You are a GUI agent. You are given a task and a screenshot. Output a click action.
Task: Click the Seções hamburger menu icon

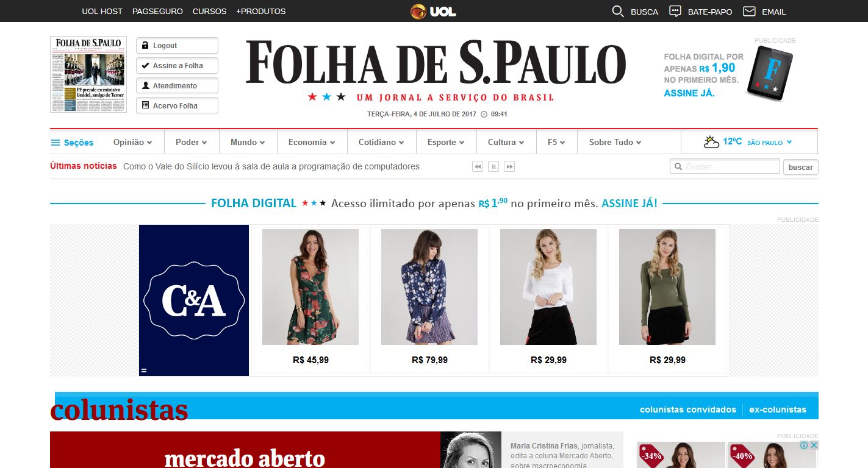tap(56, 143)
